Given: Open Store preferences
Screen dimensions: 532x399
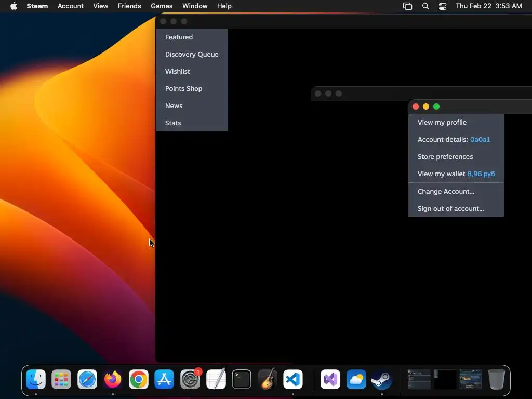Looking at the screenshot, I should (456, 157).
